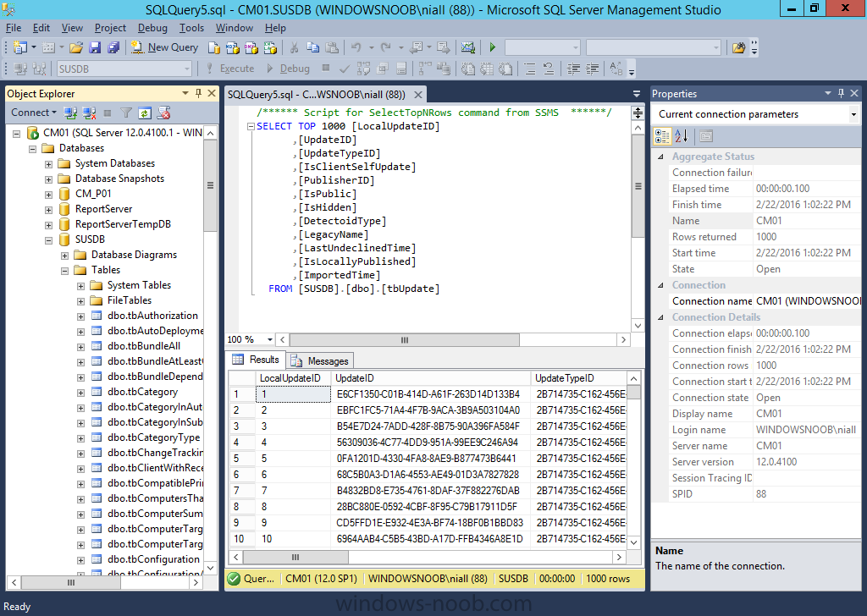Image resolution: width=867 pixels, height=616 pixels.
Task: Display the Estimated Execution Plan
Action: click(363, 69)
